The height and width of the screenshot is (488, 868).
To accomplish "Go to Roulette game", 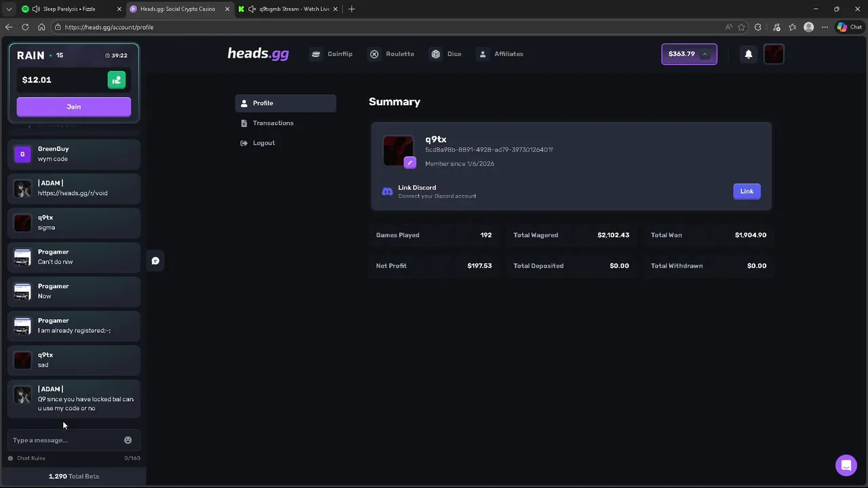I will tap(392, 54).
